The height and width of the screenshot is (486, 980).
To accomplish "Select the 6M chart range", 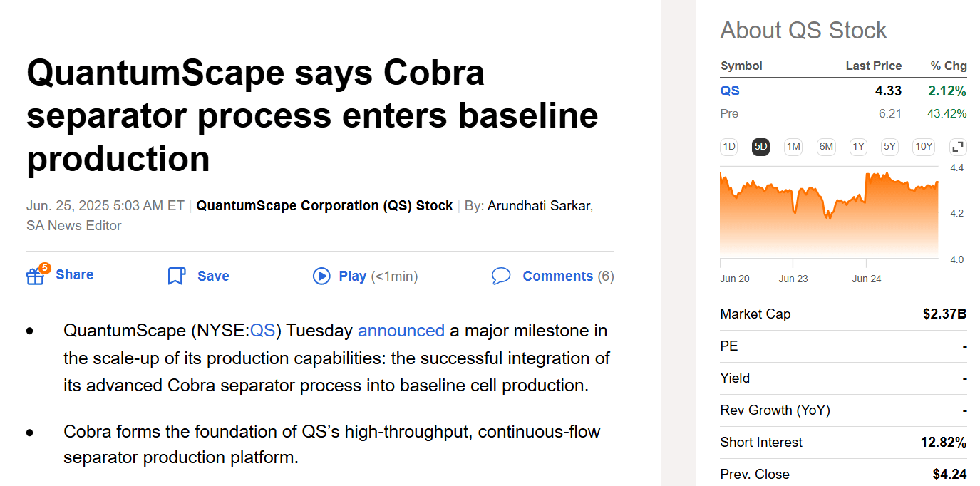I will tap(825, 147).
